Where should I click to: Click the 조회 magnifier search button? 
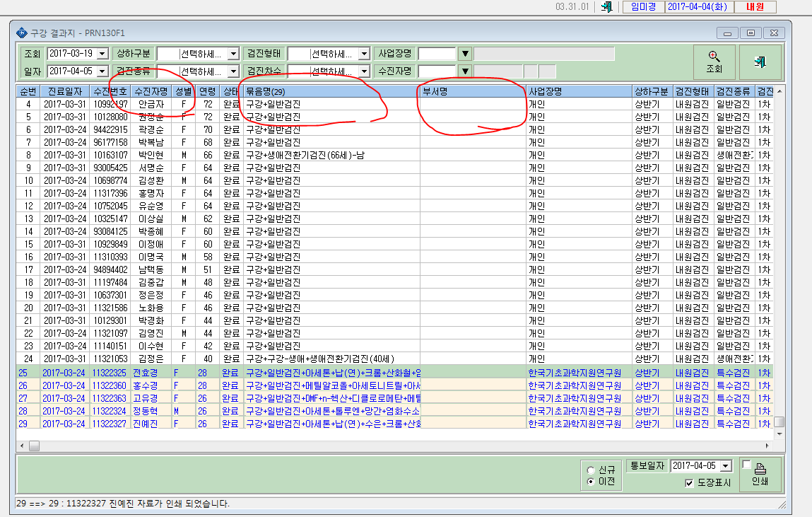click(x=714, y=62)
